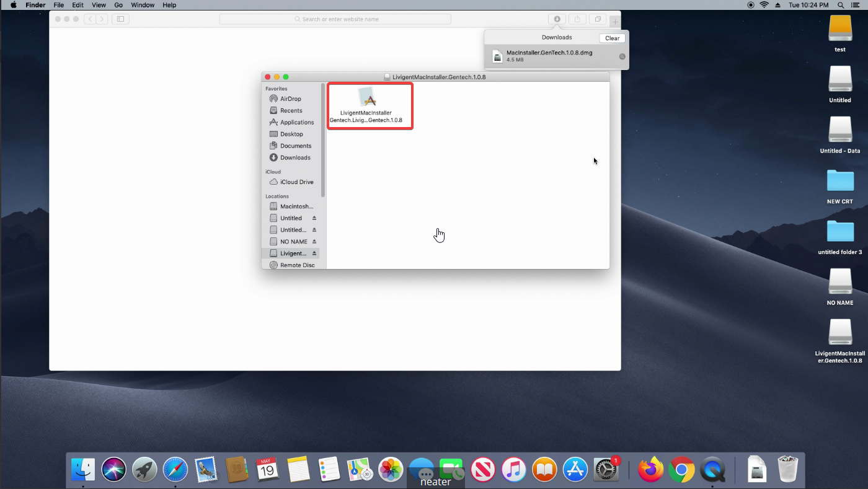Select the test drive on the desktop
The image size is (868, 489).
[840, 33]
